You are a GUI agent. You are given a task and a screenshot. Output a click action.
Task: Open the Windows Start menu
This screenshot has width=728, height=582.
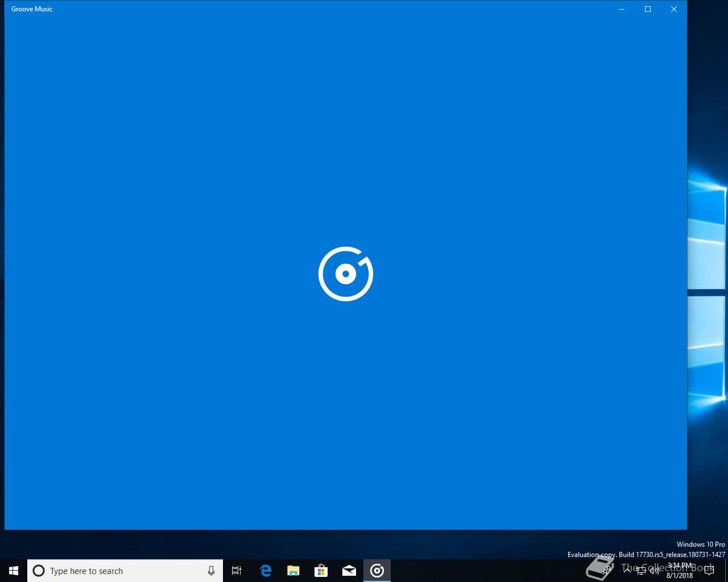pos(14,571)
